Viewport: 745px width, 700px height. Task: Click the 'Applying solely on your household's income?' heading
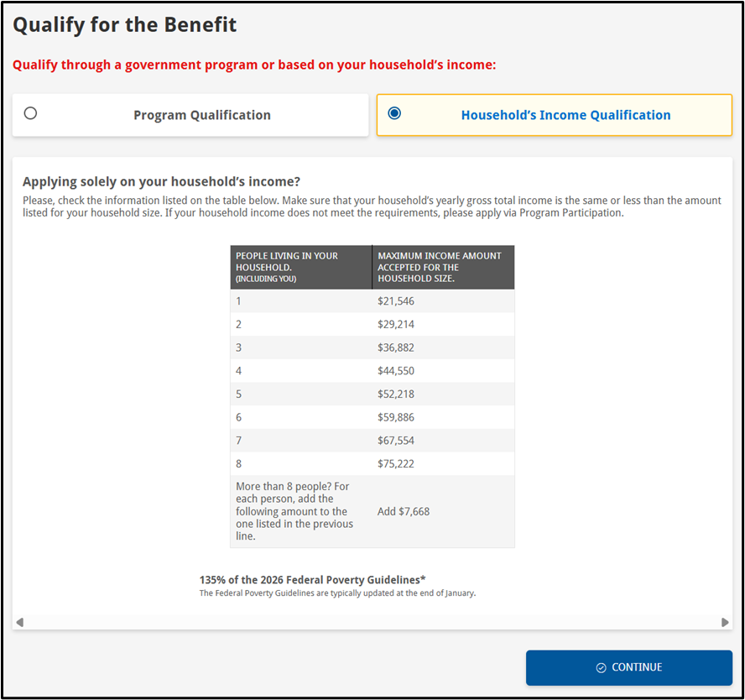[162, 181]
